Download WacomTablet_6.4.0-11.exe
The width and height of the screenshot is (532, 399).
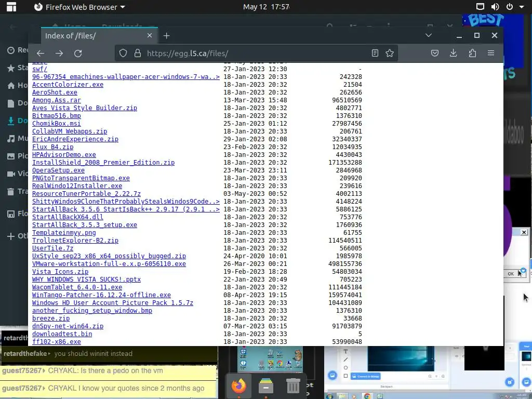coord(77,287)
